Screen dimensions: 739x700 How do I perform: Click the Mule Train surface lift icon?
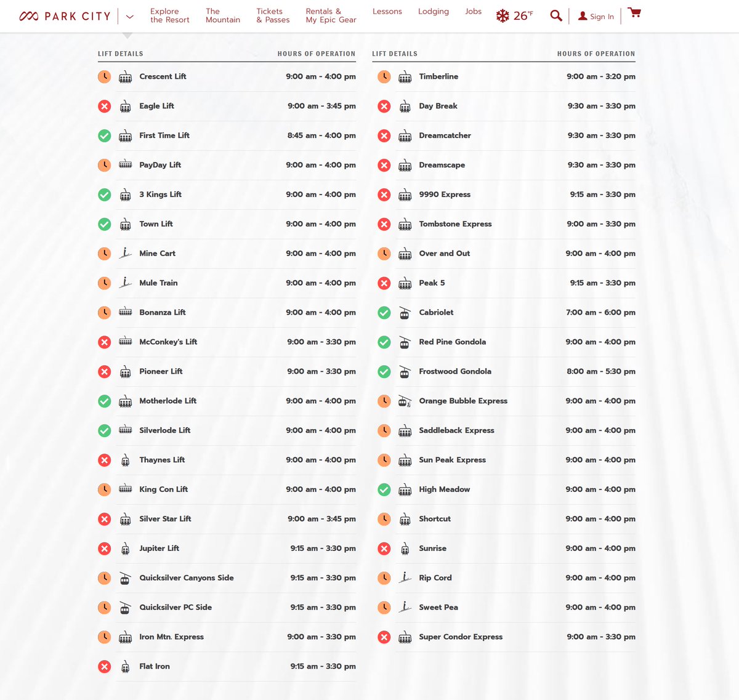125,283
